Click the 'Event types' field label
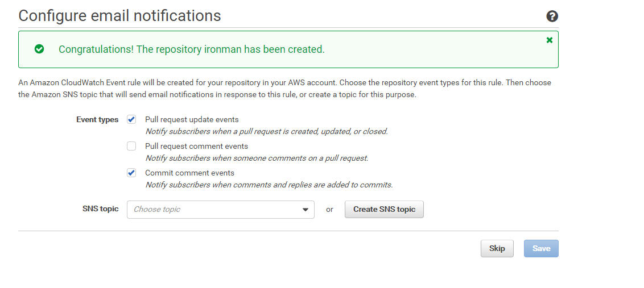The width and height of the screenshot is (644, 288). pos(97,120)
